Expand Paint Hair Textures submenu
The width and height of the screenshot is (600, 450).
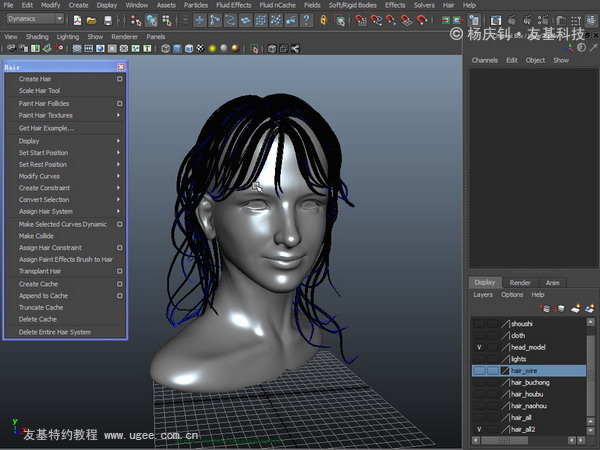[x=118, y=115]
